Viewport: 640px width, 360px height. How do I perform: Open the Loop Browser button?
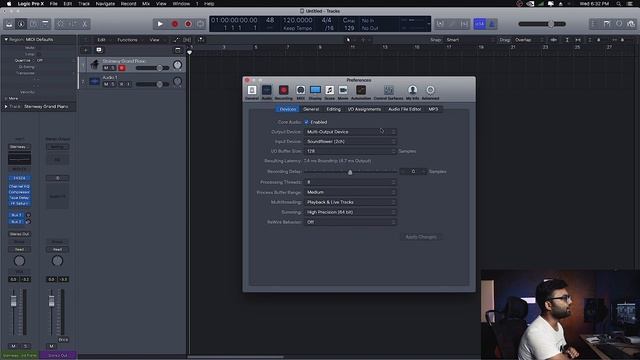619,24
